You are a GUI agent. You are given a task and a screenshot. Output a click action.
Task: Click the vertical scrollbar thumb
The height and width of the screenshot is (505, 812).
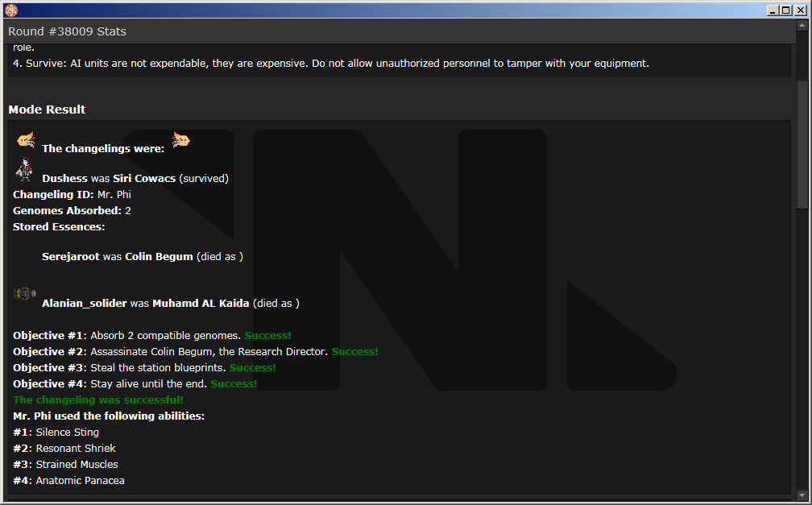coord(802,145)
